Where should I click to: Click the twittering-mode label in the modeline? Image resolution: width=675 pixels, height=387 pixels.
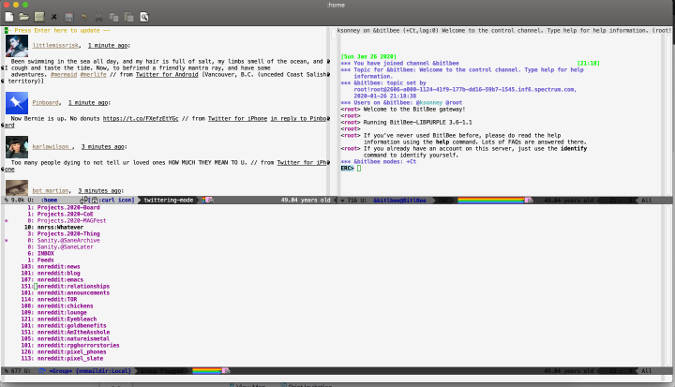click(168, 200)
